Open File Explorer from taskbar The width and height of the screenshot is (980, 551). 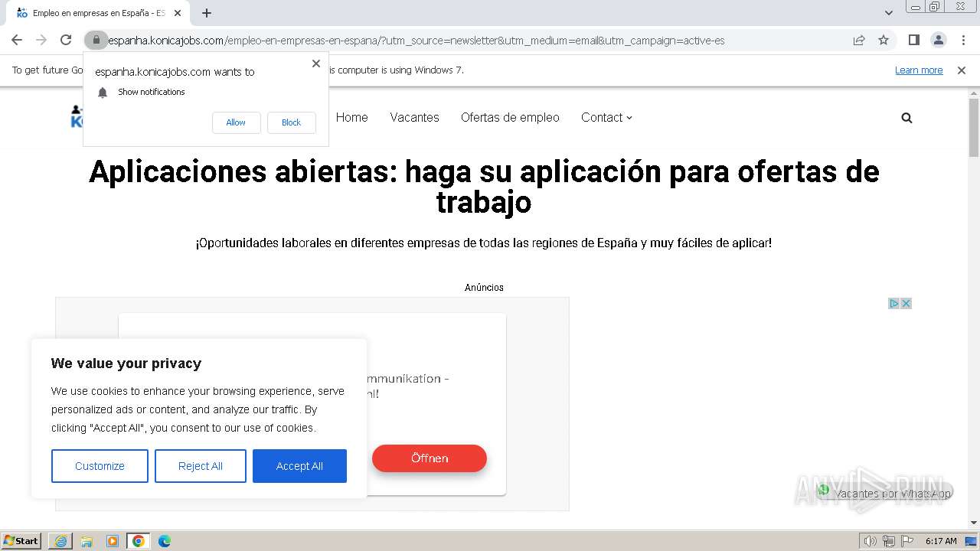tap(87, 541)
